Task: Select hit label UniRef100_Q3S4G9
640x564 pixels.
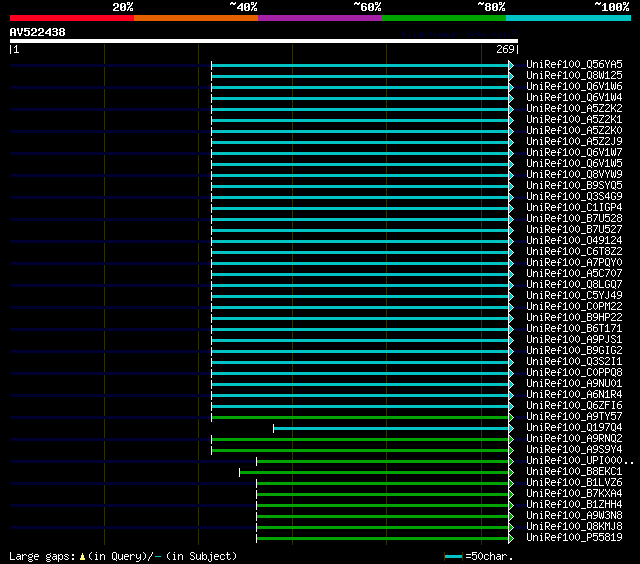Action: (574, 197)
